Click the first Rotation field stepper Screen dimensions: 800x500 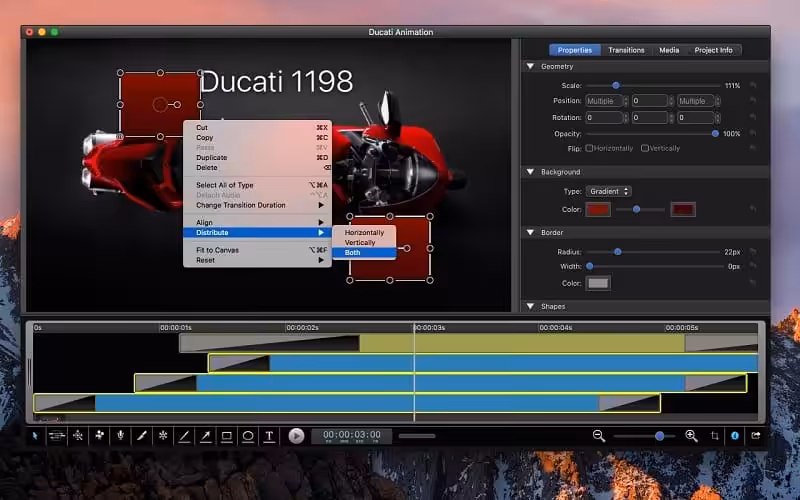626,117
